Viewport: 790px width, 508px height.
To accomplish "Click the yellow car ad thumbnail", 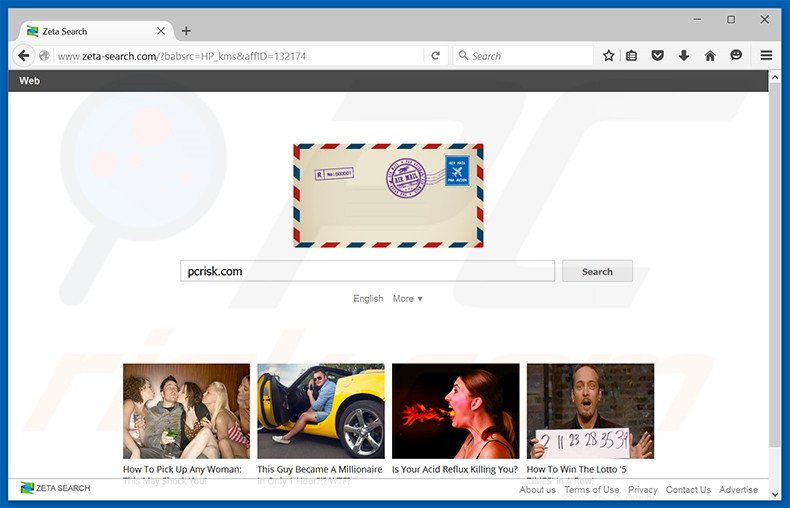I will pos(320,410).
